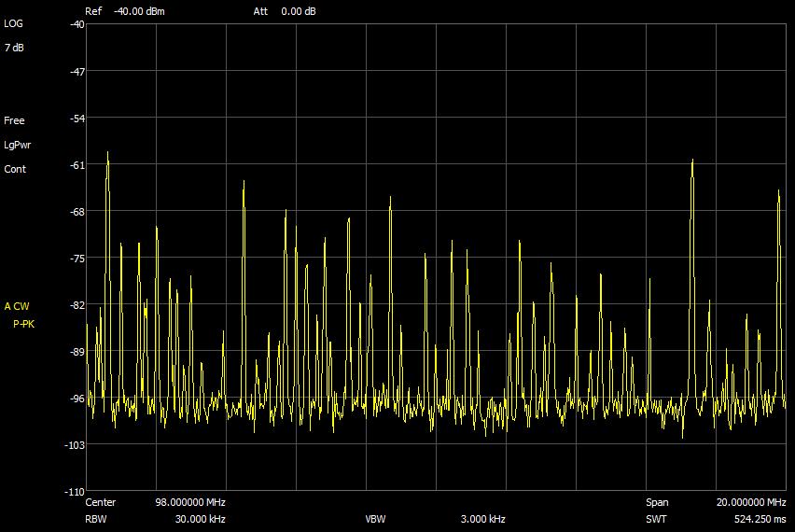Click the Span label
Image resolution: width=795 pixels, height=532 pixels.
pyautogui.click(x=657, y=502)
